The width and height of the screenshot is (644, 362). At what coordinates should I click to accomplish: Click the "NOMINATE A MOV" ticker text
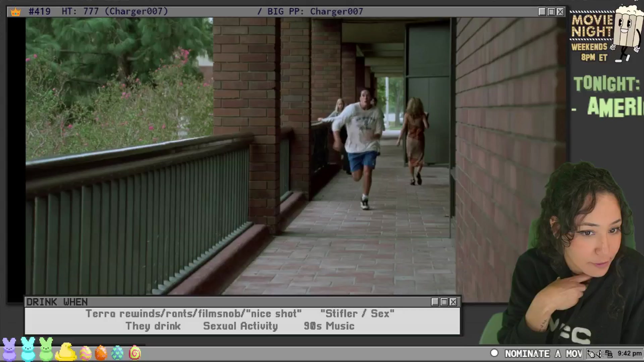pos(543,354)
